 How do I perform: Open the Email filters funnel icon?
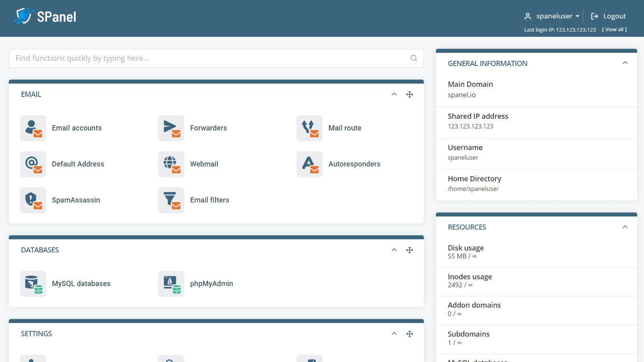click(x=171, y=200)
